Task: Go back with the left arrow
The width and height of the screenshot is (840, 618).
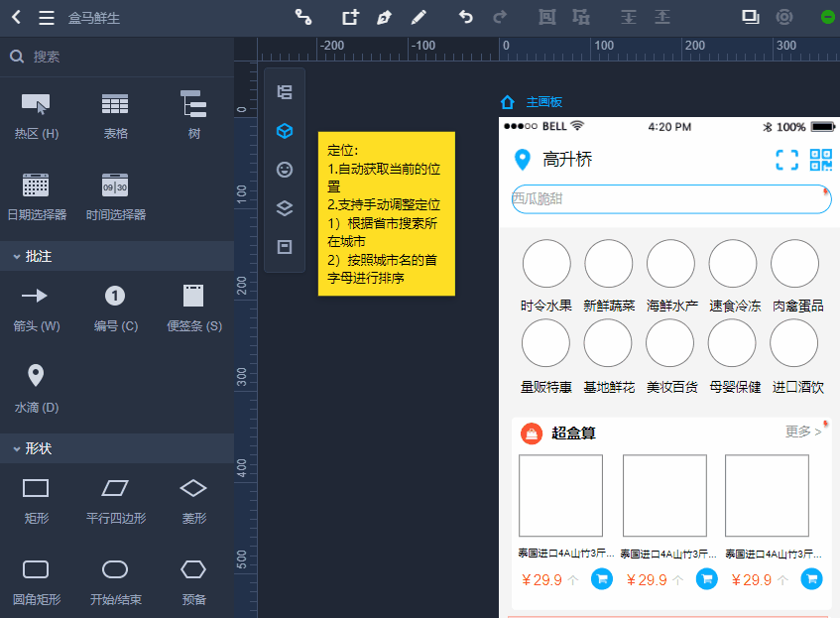Action: pyautogui.click(x=17, y=18)
